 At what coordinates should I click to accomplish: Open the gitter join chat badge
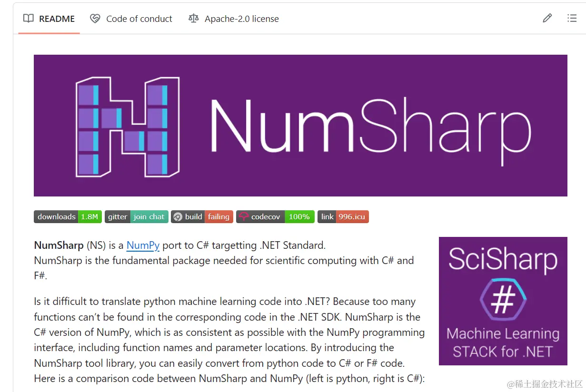[137, 217]
